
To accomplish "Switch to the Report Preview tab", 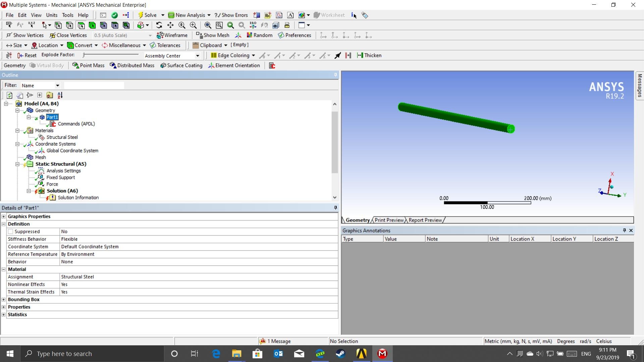I will point(425,220).
